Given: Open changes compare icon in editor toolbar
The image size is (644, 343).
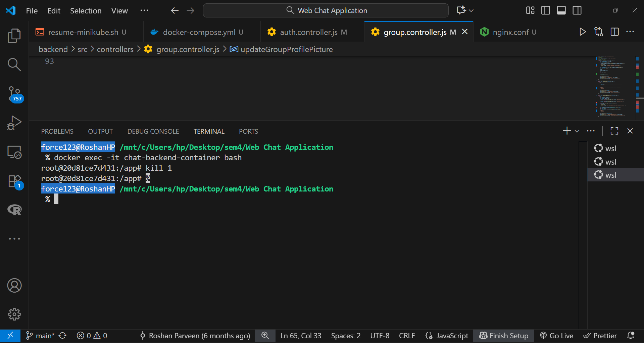Looking at the screenshot, I should (x=599, y=32).
